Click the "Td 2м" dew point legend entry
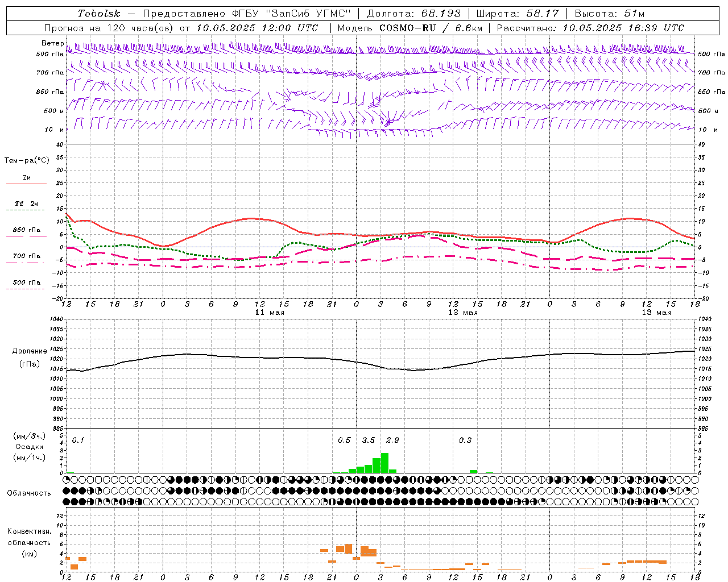This screenshot has height=582, width=728. (x=26, y=203)
